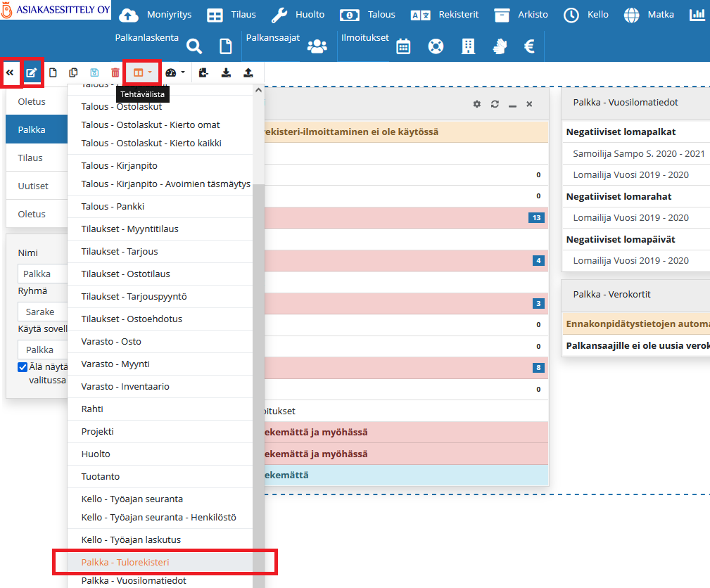This screenshot has width=710, height=588.
Task: Click the widget refresh icon
Action: pos(495,104)
